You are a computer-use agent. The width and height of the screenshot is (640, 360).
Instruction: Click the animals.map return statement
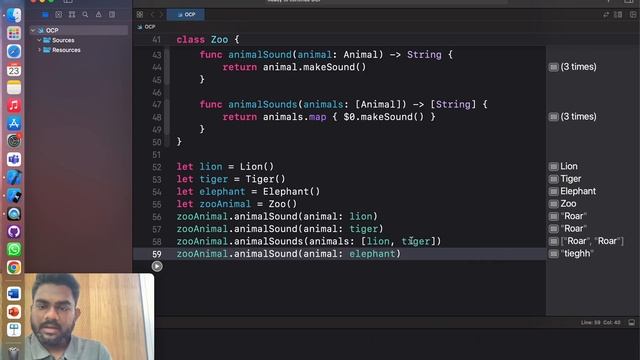point(329,117)
